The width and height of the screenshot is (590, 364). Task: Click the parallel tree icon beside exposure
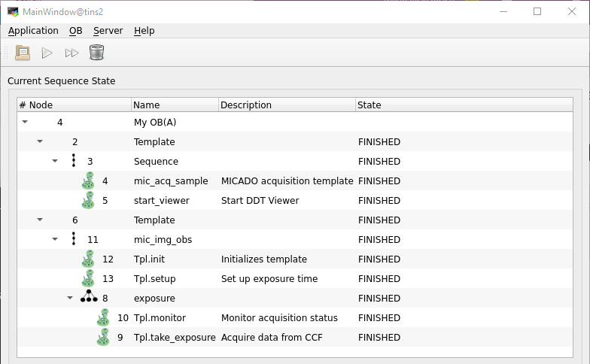[89, 298]
